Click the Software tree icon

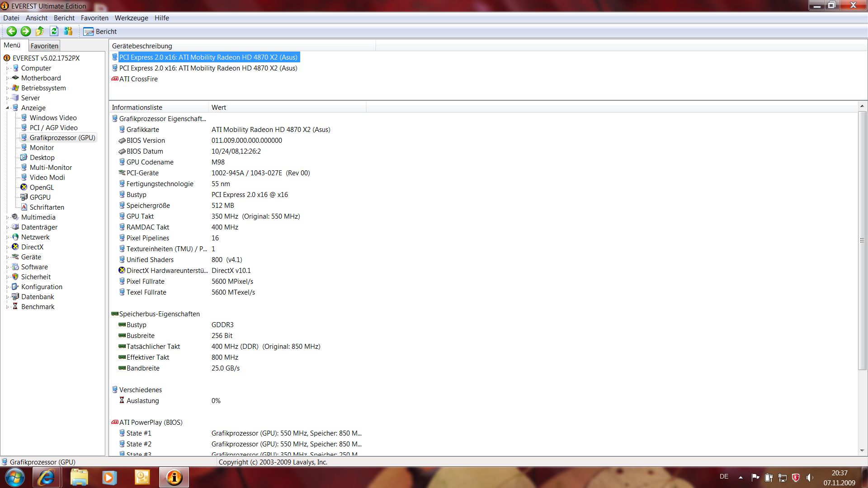pos(15,267)
